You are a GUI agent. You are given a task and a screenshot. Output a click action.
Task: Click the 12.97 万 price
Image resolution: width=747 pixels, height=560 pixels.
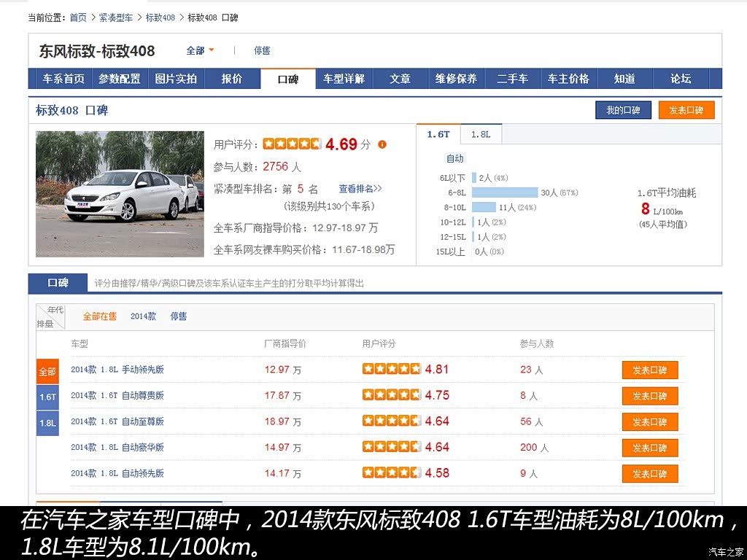click(283, 370)
